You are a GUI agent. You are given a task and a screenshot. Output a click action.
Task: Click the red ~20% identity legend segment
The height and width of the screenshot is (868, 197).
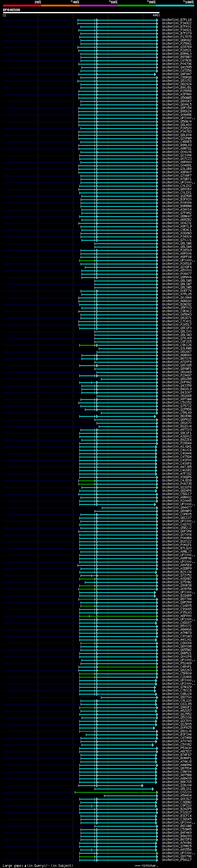[22, 6]
